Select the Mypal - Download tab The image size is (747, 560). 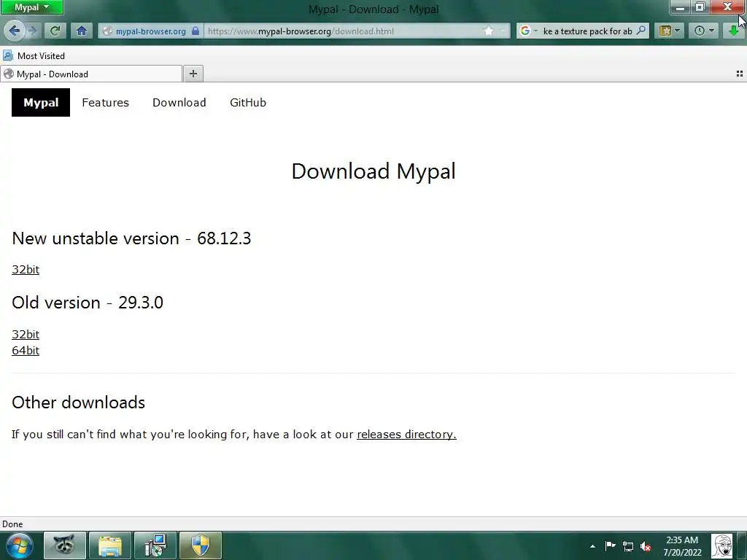coord(91,74)
